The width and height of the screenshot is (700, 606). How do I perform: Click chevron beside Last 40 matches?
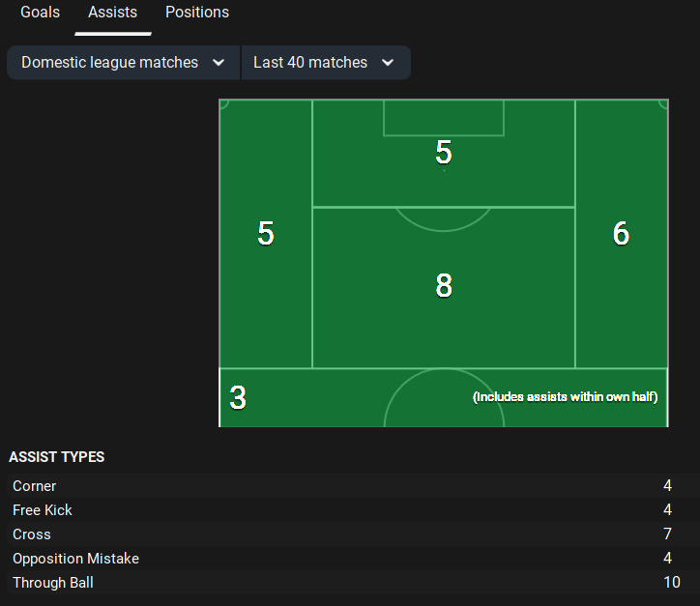(388, 63)
